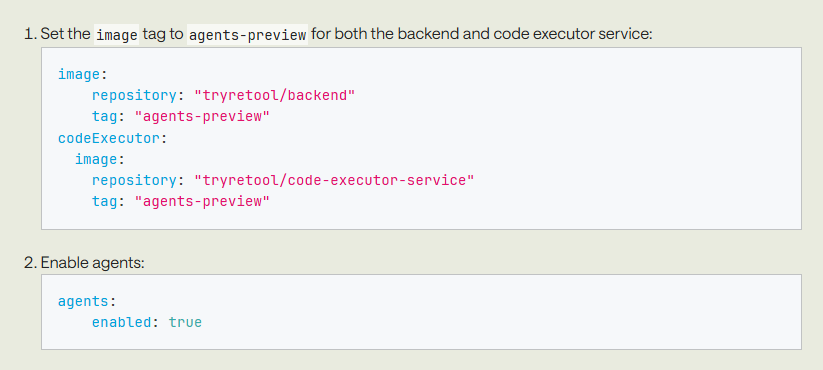Click the "tryretool/backend" repository string

pos(275,96)
